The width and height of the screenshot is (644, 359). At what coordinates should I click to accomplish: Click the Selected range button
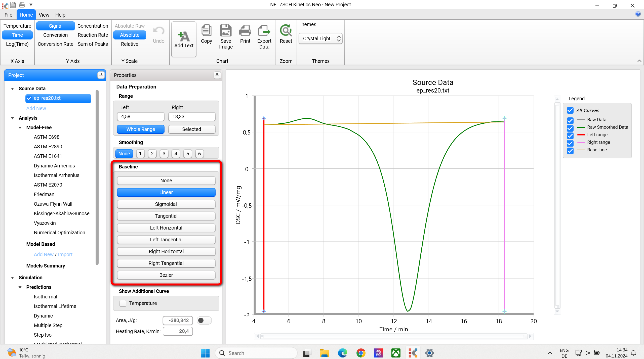pos(192,129)
